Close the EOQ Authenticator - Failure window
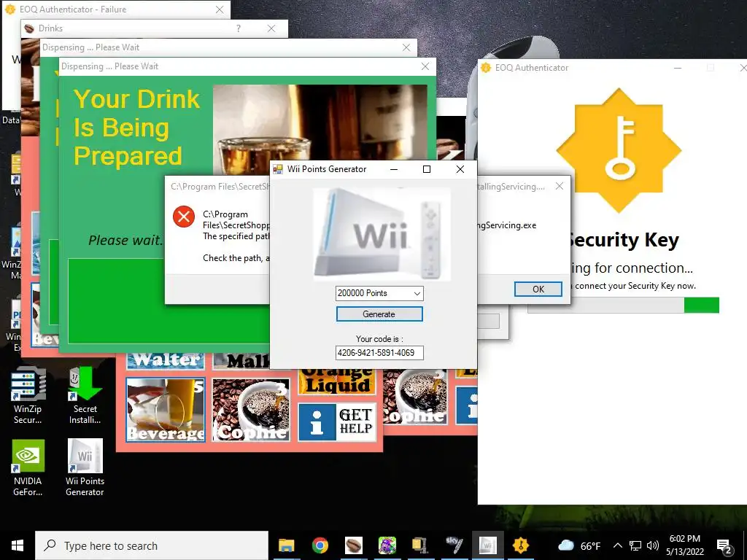This screenshot has width=747, height=560. click(219, 9)
